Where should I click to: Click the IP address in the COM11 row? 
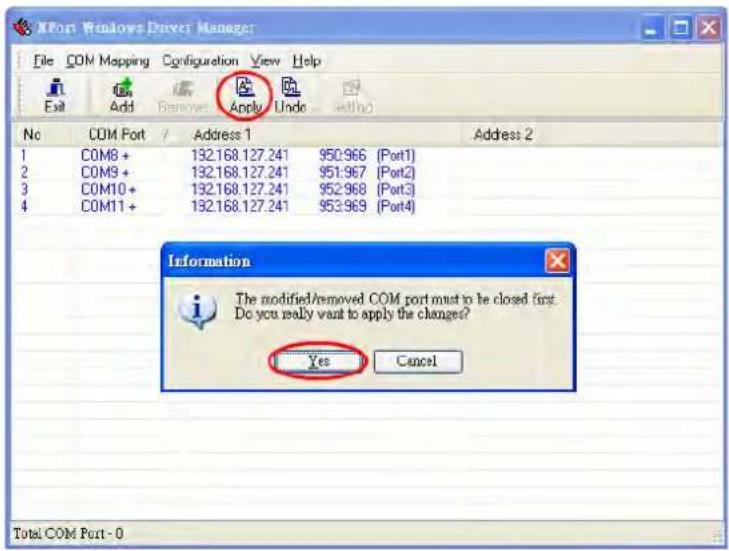tap(240, 206)
